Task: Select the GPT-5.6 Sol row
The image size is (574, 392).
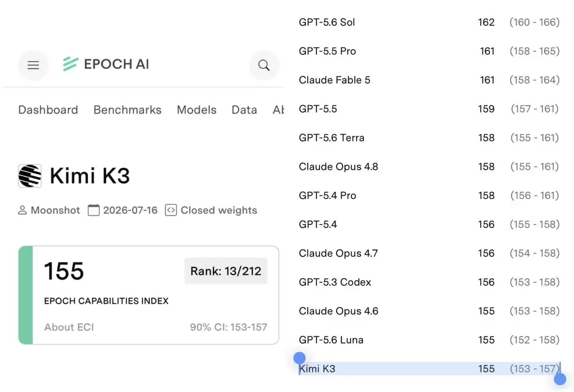Action: point(429,22)
